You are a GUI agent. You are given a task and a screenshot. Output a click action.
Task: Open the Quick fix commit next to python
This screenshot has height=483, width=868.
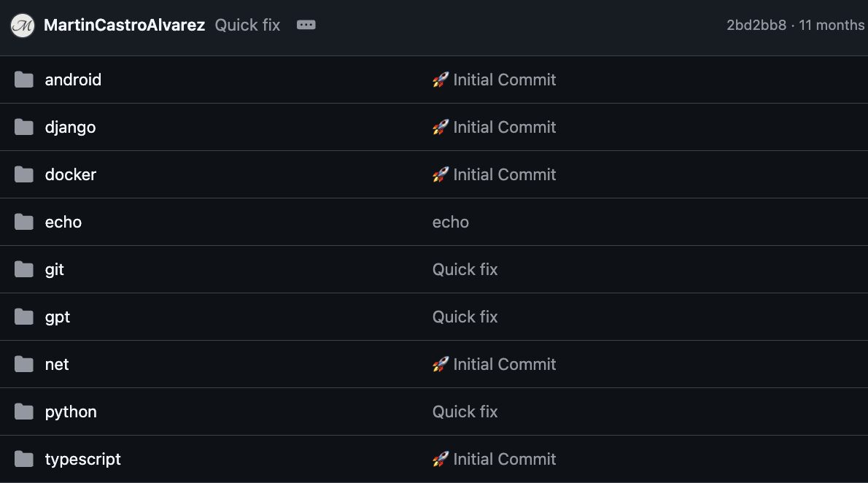coord(465,411)
